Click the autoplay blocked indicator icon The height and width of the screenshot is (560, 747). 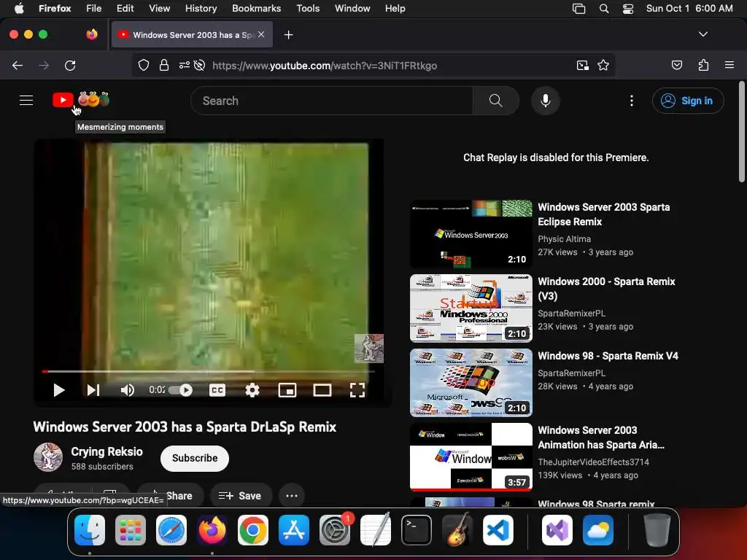coord(200,65)
